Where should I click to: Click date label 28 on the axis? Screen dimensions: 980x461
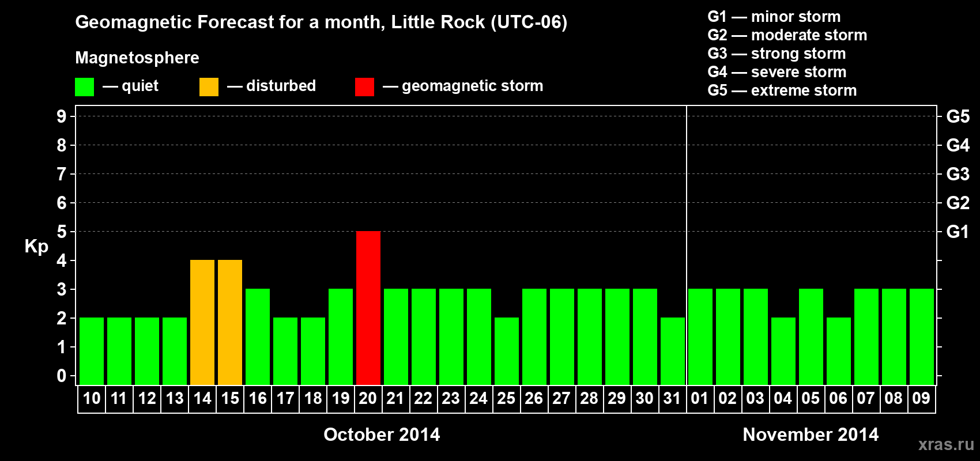coord(589,398)
